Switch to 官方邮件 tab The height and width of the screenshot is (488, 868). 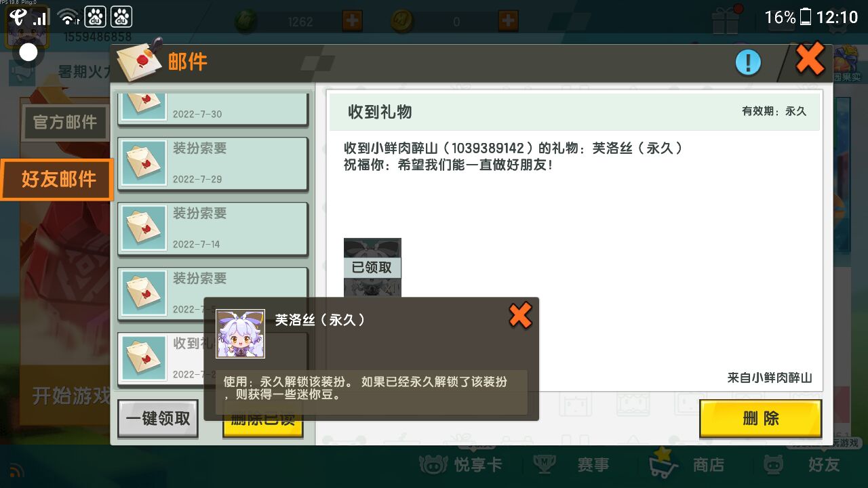[x=65, y=123]
